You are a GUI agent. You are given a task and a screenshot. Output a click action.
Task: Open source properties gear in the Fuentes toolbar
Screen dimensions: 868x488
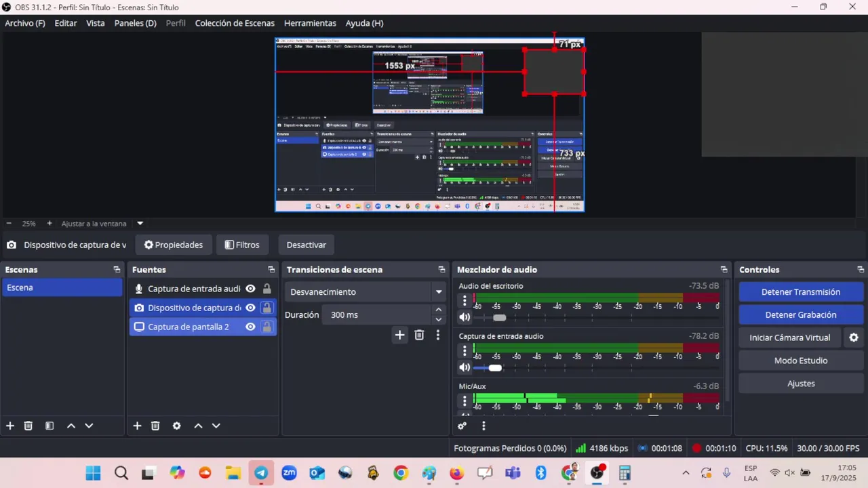176,426
